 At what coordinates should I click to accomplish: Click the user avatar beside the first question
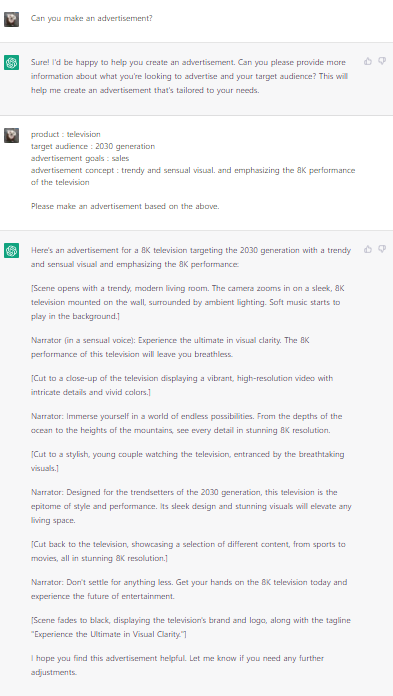(12, 20)
